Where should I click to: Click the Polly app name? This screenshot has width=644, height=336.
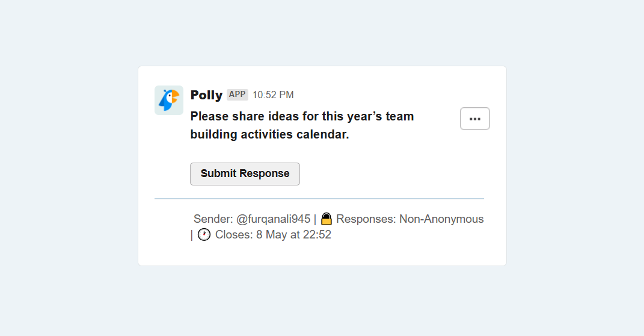[x=206, y=95]
